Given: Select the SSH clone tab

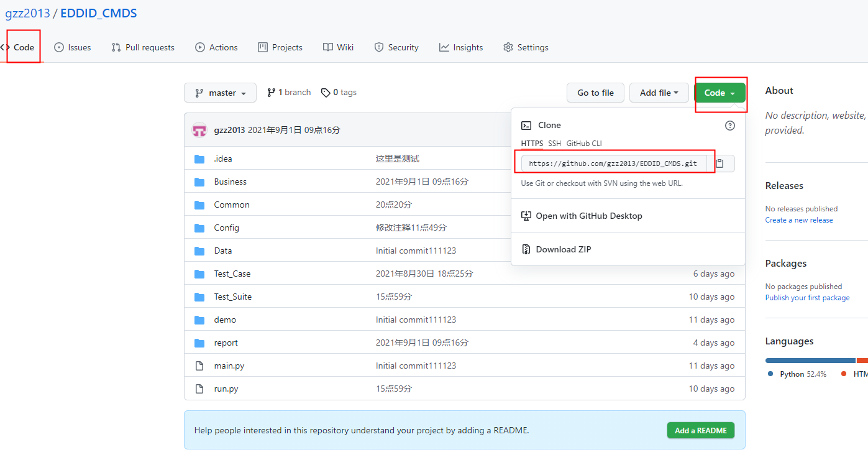Looking at the screenshot, I should (554, 143).
